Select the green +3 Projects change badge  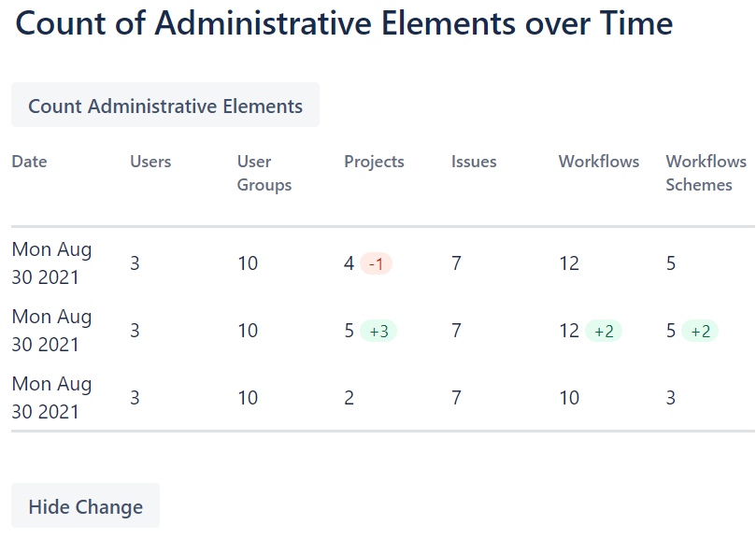pos(378,332)
